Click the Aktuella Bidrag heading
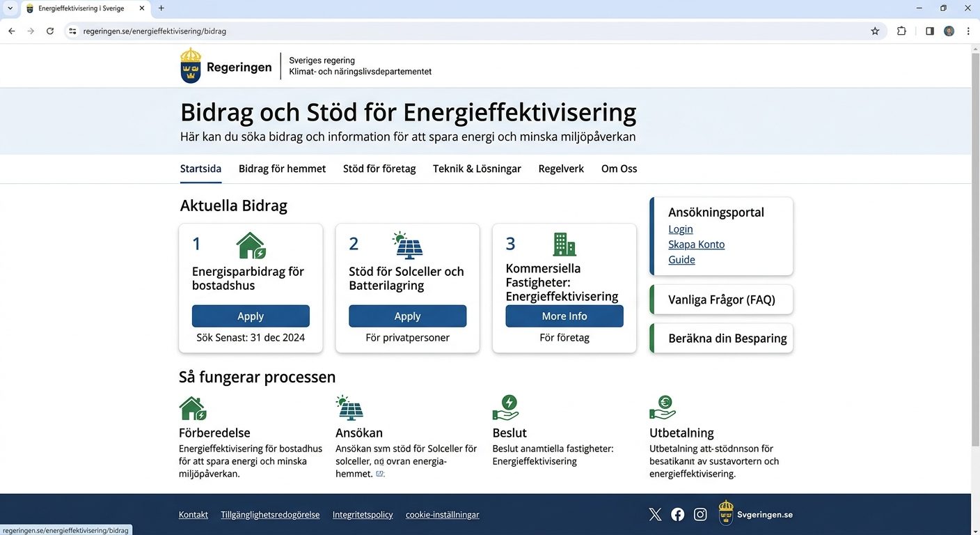Viewport: 980px width, 535px height. coord(234,206)
